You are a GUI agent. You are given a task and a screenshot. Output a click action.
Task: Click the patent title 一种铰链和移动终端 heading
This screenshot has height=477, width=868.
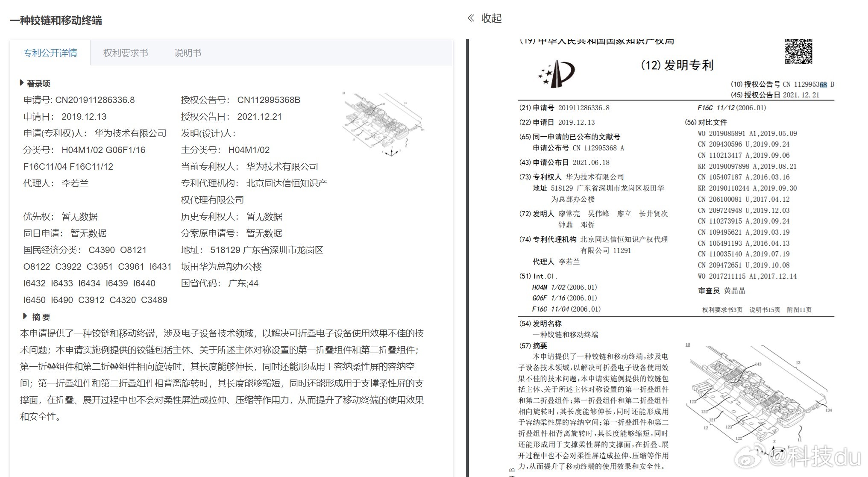click(x=56, y=21)
